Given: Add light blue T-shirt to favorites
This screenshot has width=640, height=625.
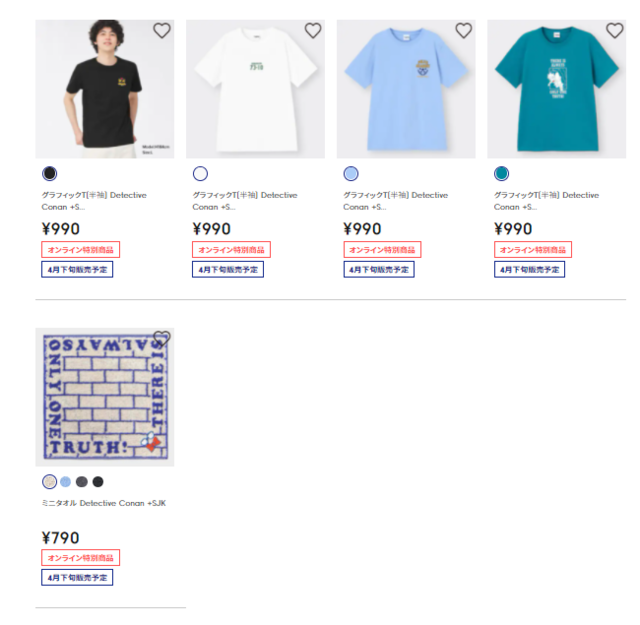Looking at the screenshot, I should pyautogui.click(x=463, y=31).
